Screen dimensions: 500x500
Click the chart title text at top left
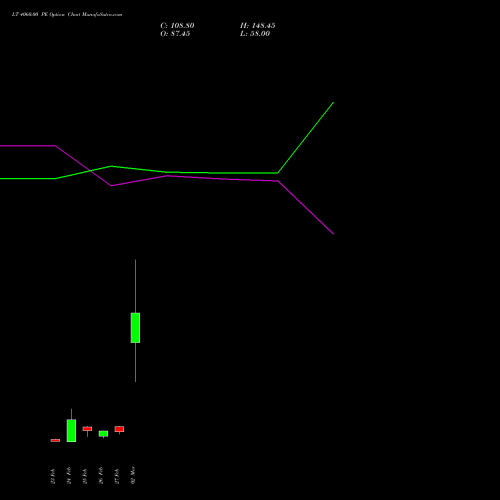(67, 15)
